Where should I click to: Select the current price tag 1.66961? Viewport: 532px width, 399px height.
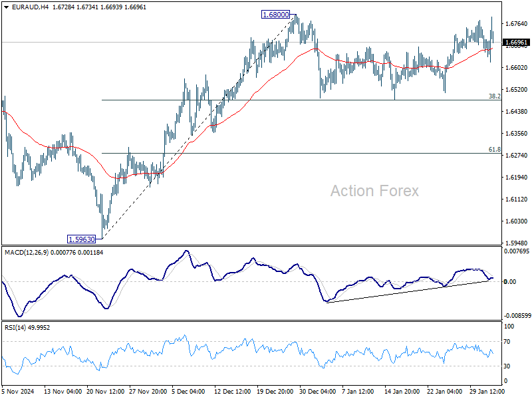(x=516, y=43)
